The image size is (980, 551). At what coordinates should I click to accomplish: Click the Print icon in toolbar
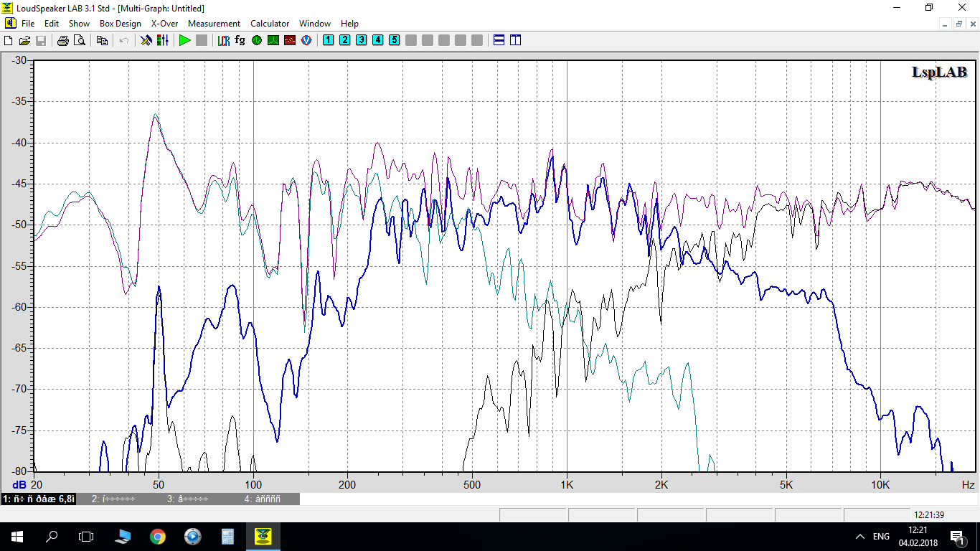63,41
